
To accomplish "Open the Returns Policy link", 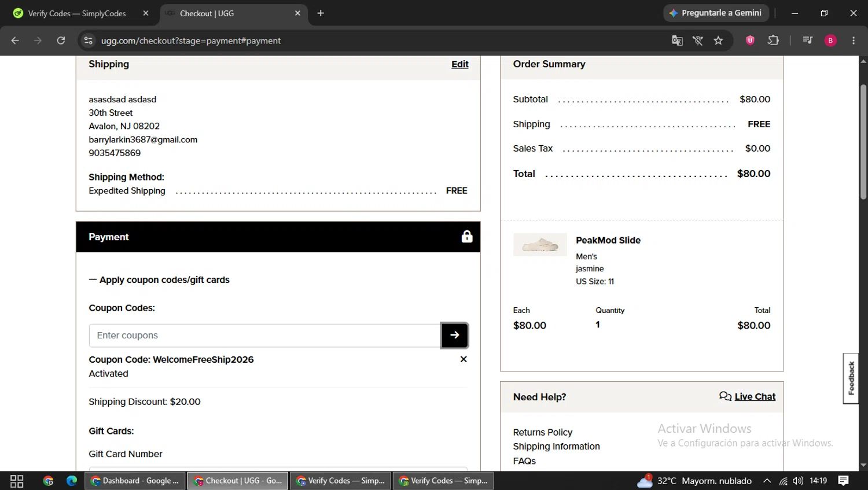I will 542,432.
